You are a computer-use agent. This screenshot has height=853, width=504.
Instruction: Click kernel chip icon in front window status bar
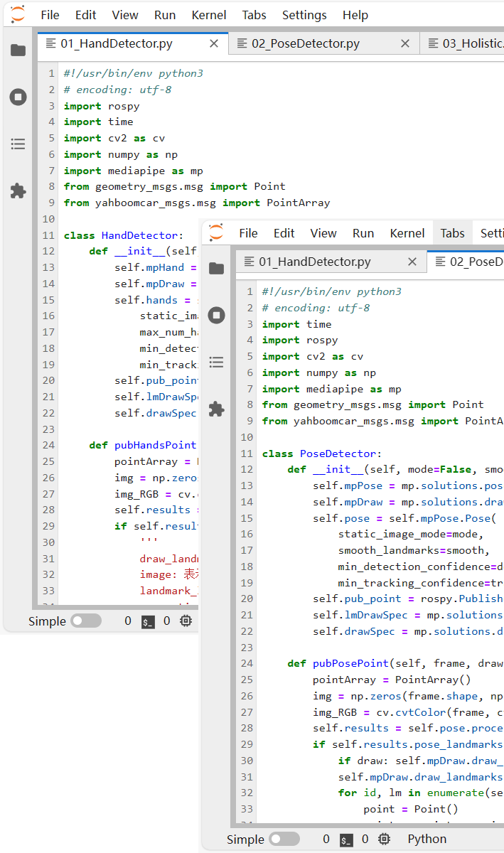click(x=384, y=839)
